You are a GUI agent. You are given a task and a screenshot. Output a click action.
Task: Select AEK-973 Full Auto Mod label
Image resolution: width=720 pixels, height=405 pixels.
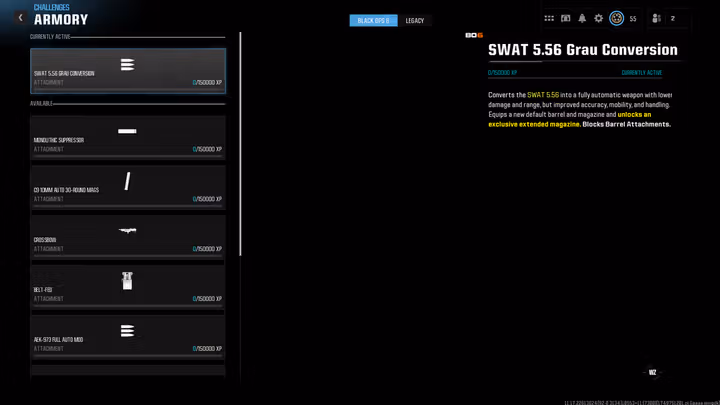pos(58,340)
